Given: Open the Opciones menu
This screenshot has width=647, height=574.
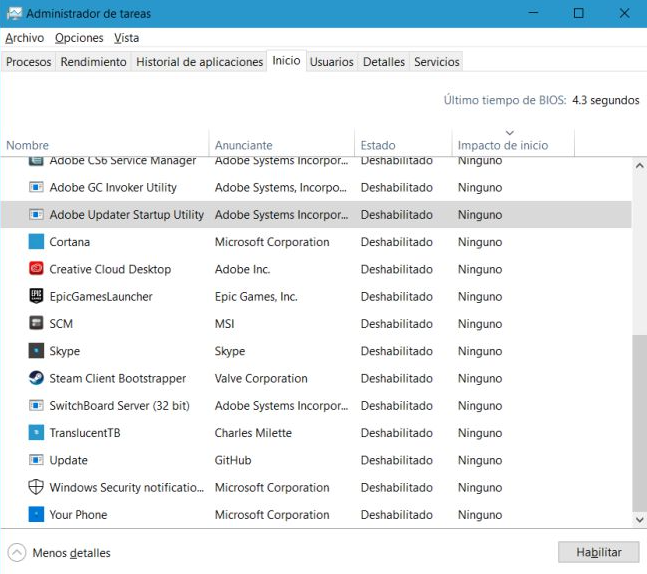Looking at the screenshot, I should point(79,38).
